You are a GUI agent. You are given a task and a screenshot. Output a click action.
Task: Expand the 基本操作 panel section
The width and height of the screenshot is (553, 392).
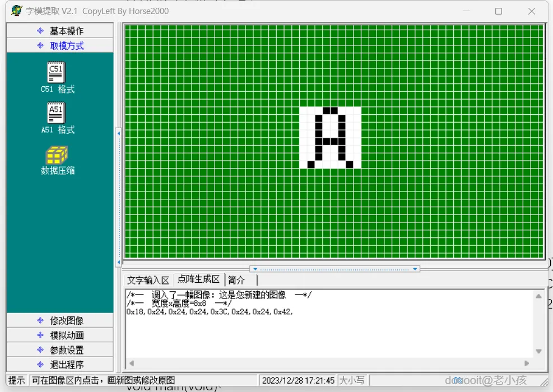60,31
